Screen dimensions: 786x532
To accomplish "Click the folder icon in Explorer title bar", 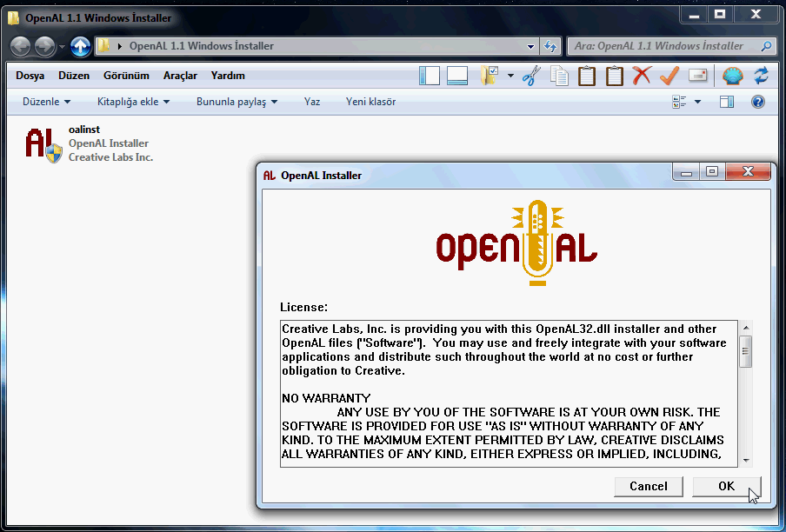I will [14, 18].
